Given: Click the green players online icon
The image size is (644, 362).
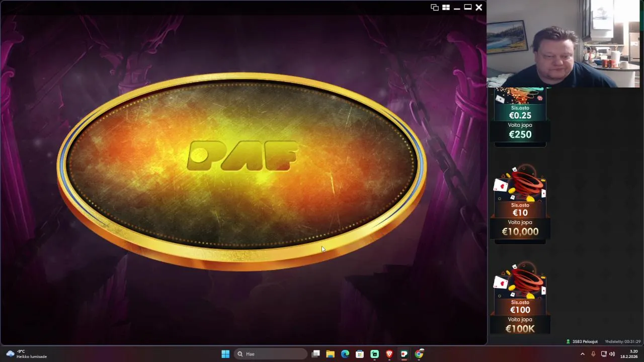Looking at the screenshot, I should pyautogui.click(x=568, y=341).
